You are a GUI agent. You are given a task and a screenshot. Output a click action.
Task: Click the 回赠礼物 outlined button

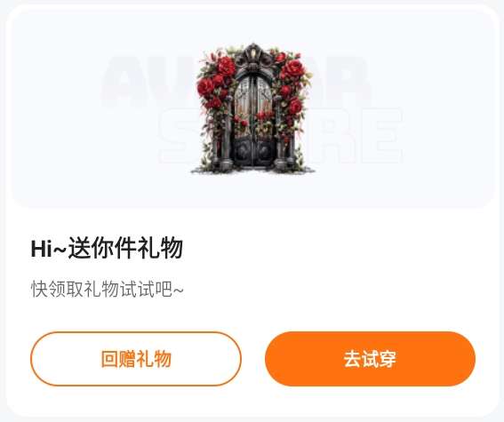pos(136,359)
